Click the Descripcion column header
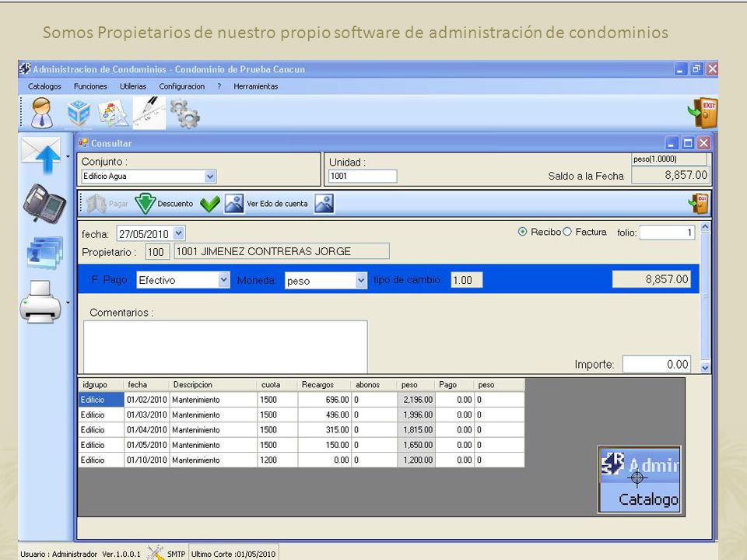747x560 pixels. pyautogui.click(x=213, y=385)
